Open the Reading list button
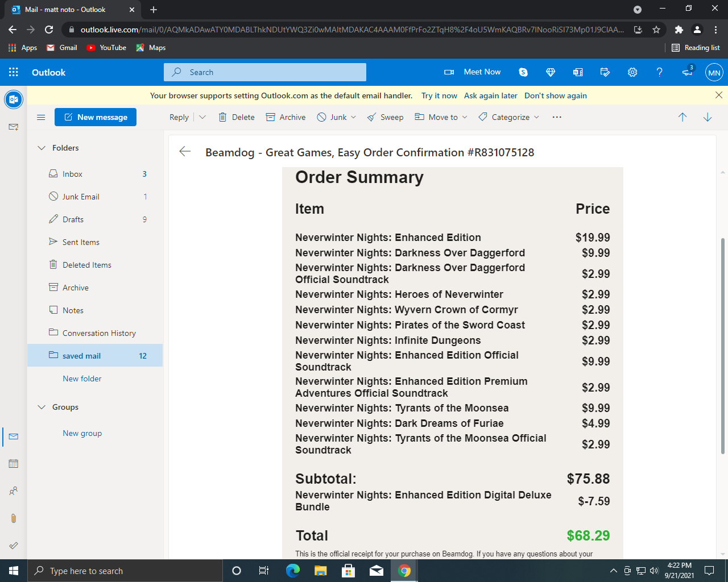This screenshot has width=728, height=582. click(696, 48)
